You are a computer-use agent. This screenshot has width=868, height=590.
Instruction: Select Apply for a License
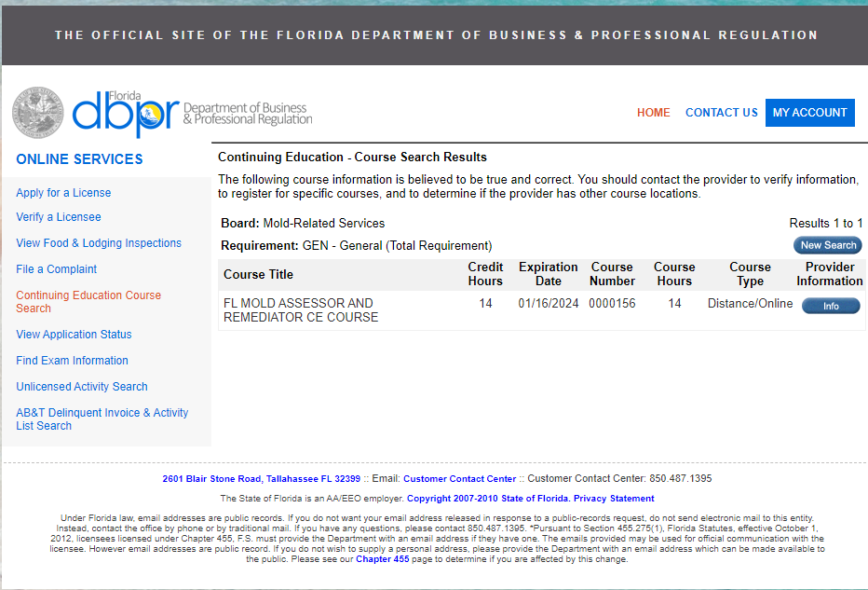[x=63, y=192]
